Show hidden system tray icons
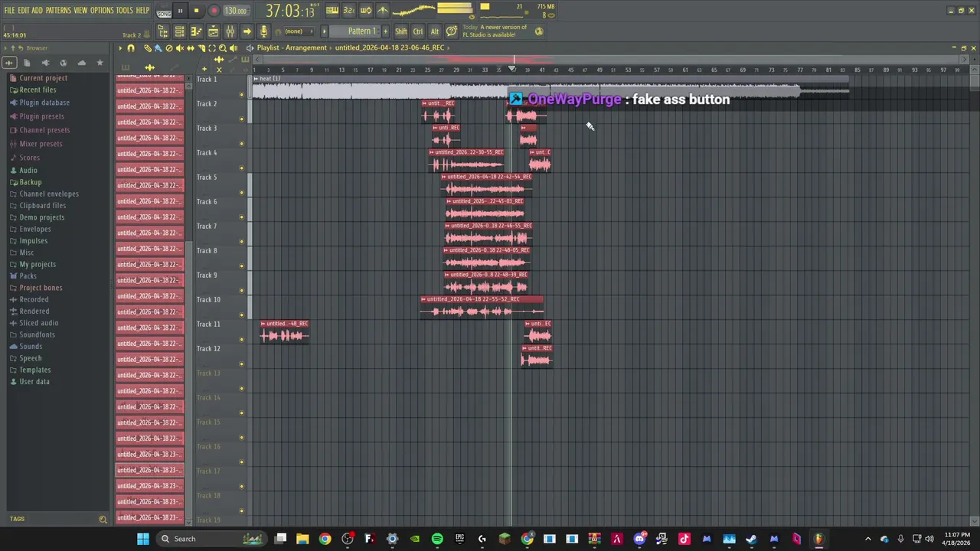Screen dimensions: 980x551 coord(867,539)
